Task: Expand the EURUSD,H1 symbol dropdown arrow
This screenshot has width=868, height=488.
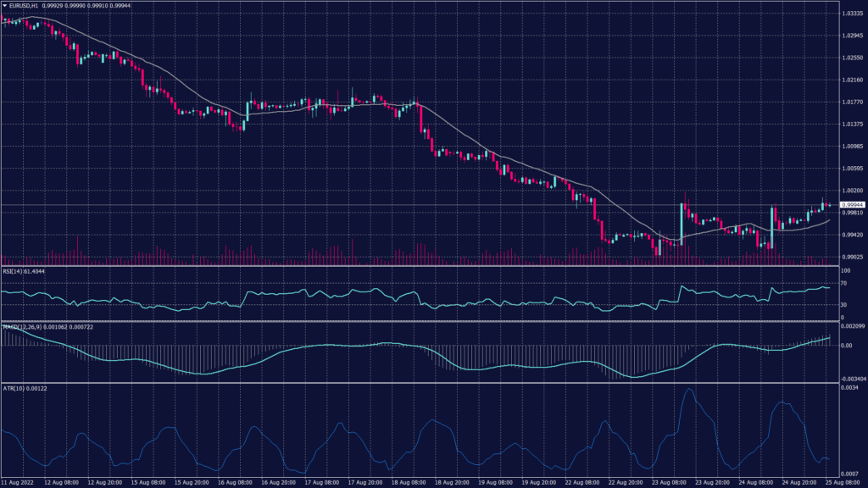Action: pos(5,7)
